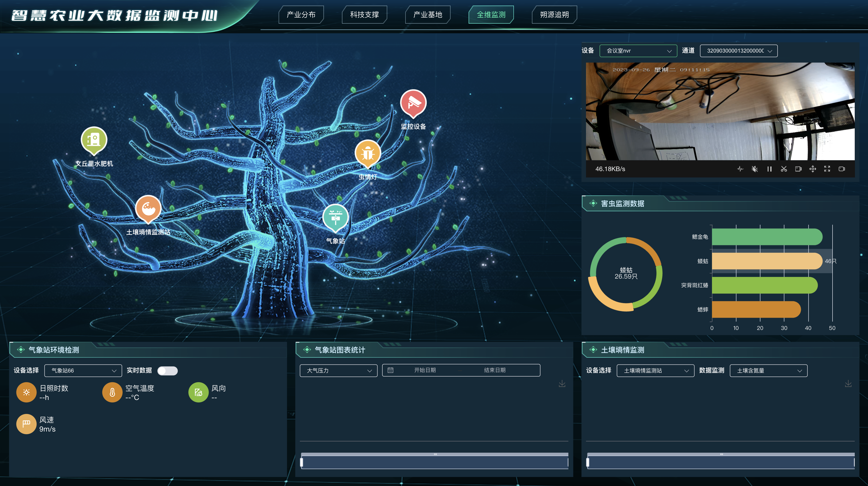Enter fullscreen on the video player
Image resolution: width=868 pixels, height=486 pixels.
point(827,169)
